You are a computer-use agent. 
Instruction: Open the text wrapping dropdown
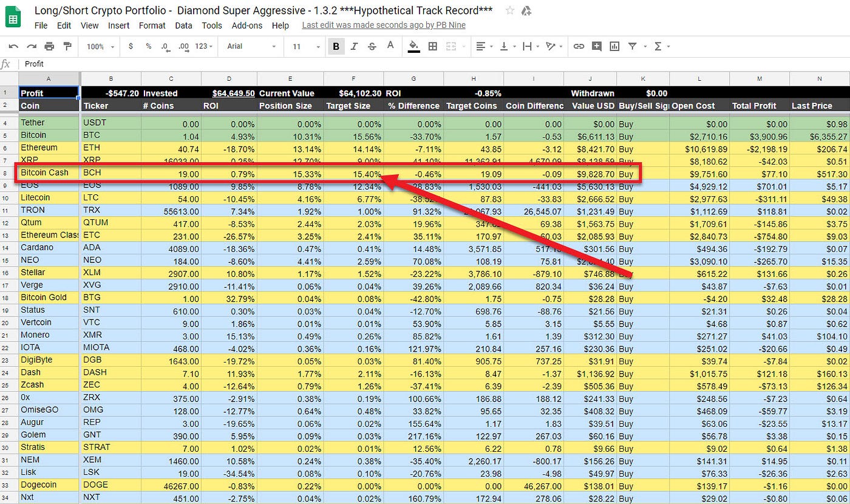pyautogui.click(x=530, y=46)
